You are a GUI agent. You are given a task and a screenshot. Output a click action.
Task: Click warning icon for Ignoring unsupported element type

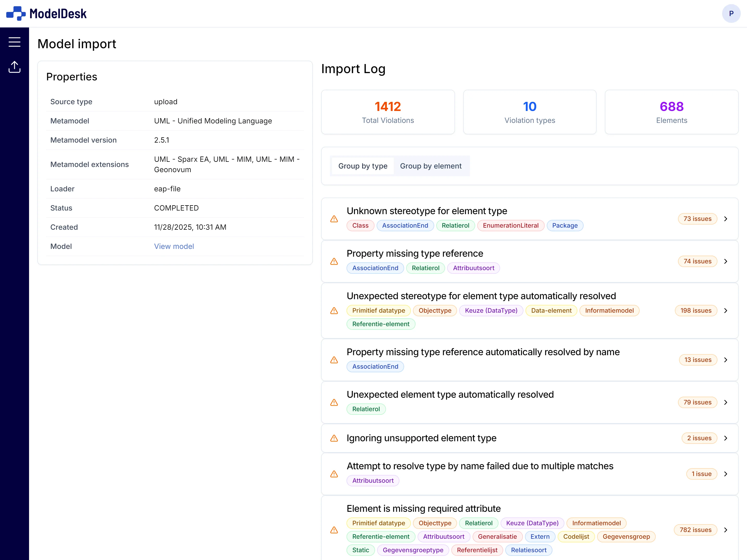click(x=334, y=438)
